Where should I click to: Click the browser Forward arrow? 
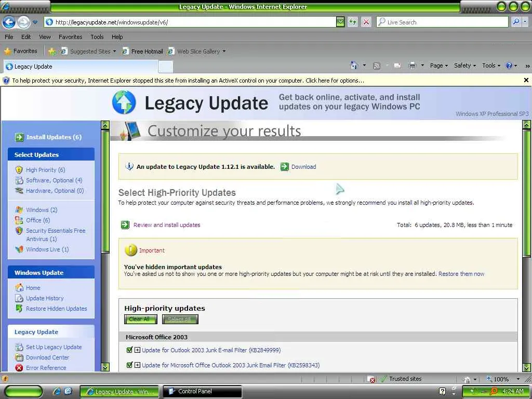pos(23,22)
